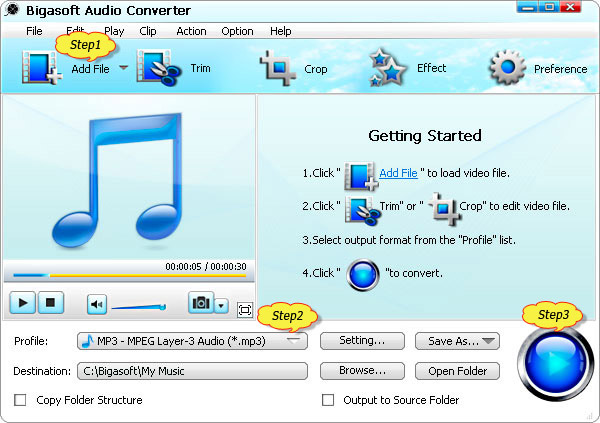Image resolution: width=600 pixels, height=423 pixels.
Task: Click the Open Folder button
Action: [457, 371]
